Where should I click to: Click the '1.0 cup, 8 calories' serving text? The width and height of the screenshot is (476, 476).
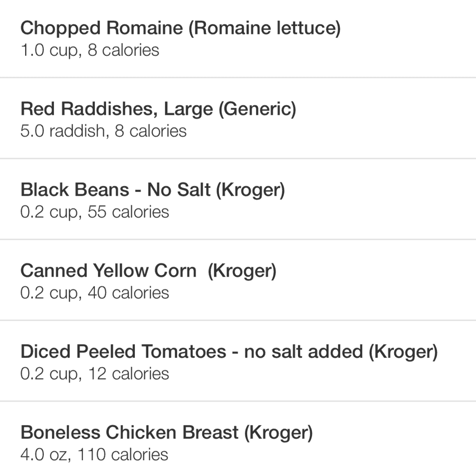tap(90, 50)
